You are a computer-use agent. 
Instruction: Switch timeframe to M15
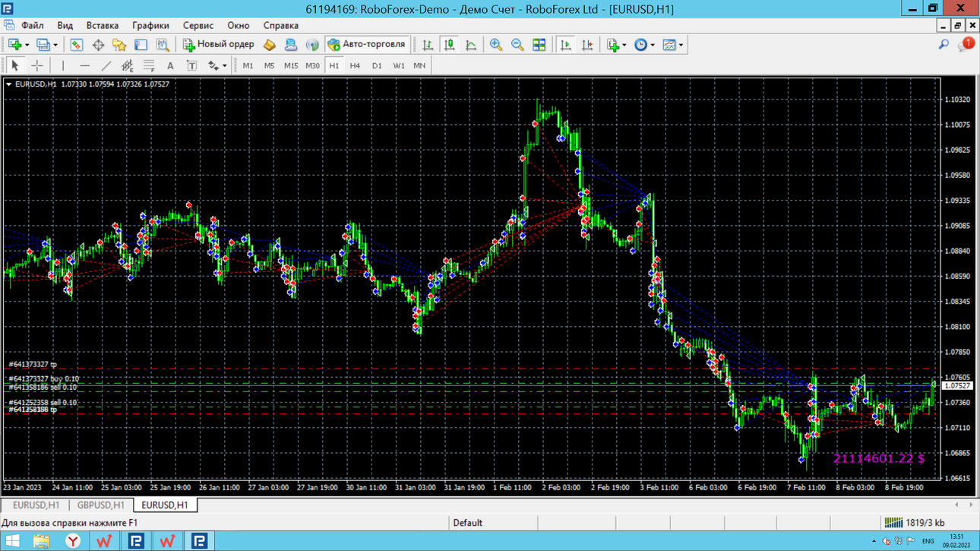click(x=291, y=65)
